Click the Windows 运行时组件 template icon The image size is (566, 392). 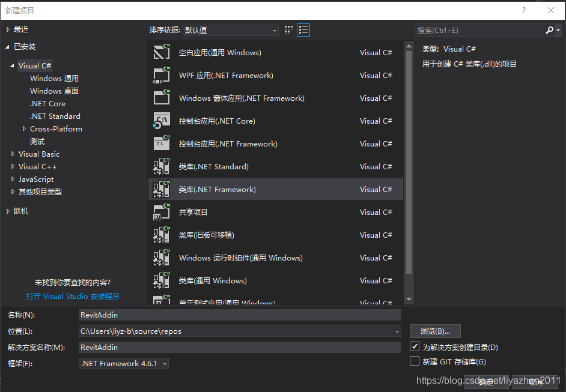coord(162,258)
